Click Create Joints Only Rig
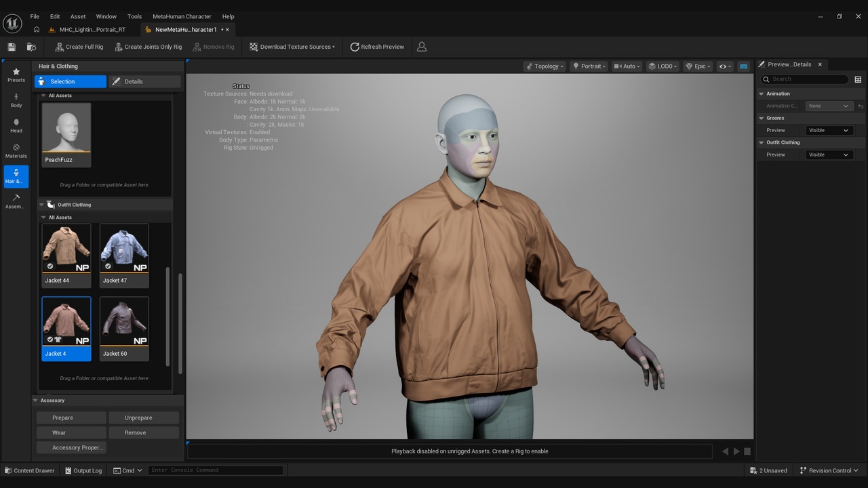868x488 pixels. click(149, 47)
